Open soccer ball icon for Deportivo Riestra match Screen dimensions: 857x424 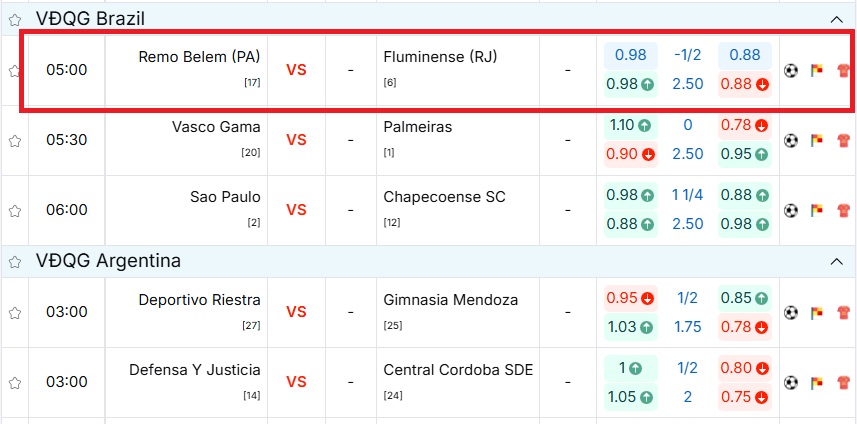[790, 312]
